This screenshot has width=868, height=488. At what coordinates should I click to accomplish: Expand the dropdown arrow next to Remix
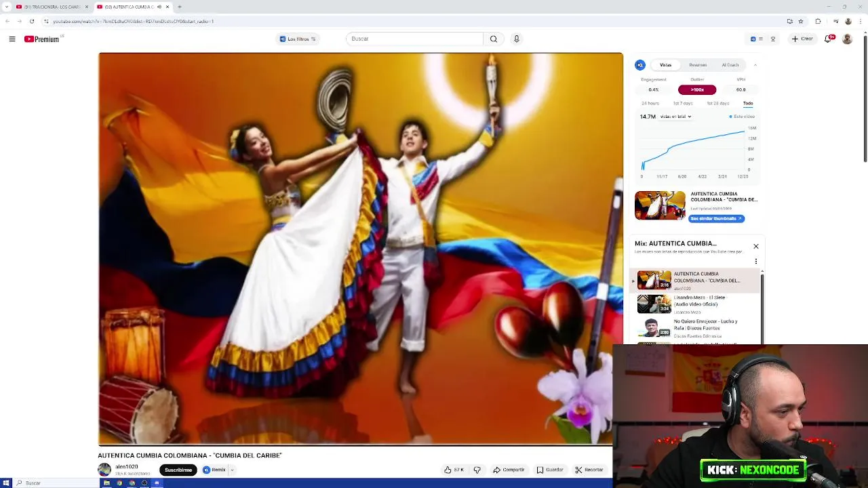tap(232, 470)
